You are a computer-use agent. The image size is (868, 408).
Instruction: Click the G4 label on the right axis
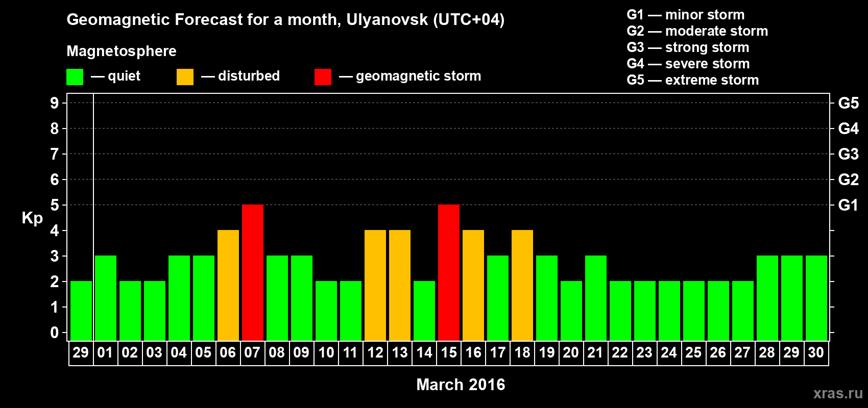pyautogui.click(x=848, y=129)
